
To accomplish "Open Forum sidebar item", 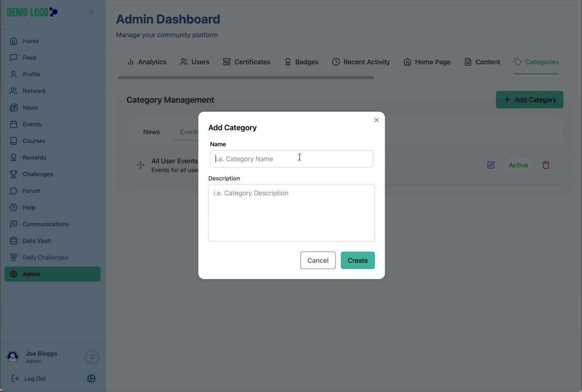I will click(x=52, y=191).
